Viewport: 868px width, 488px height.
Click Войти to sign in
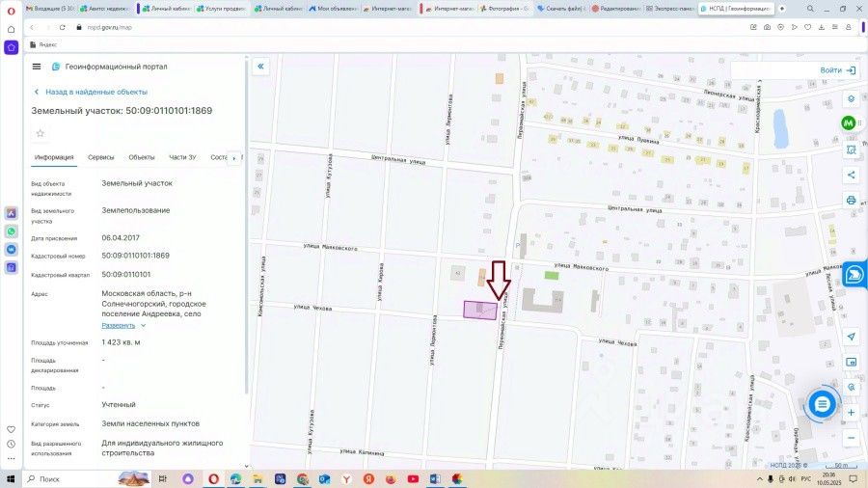click(838, 70)
